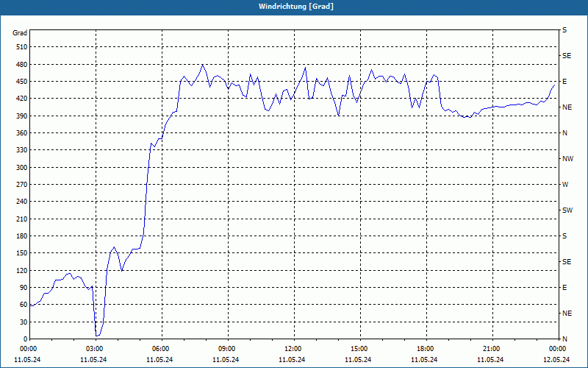This screenshot has height=368, width=588.
Task: Click the 11.05.24 date under 12:00
Action: (x=292, y=359)
